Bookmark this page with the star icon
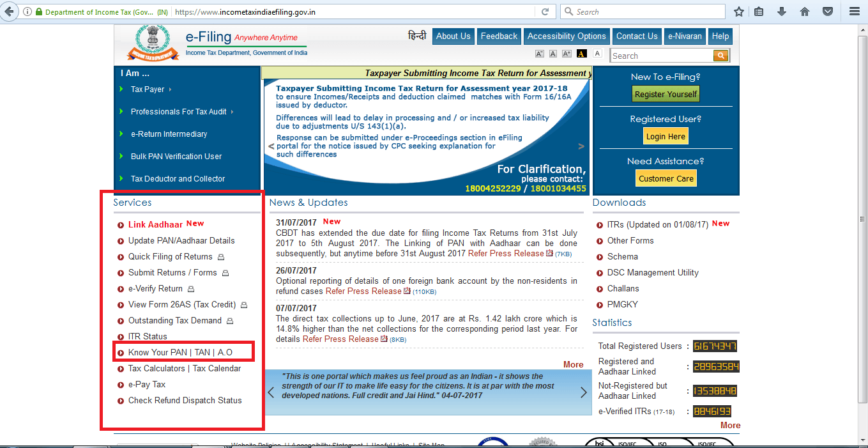 click(x=739, y=12)
